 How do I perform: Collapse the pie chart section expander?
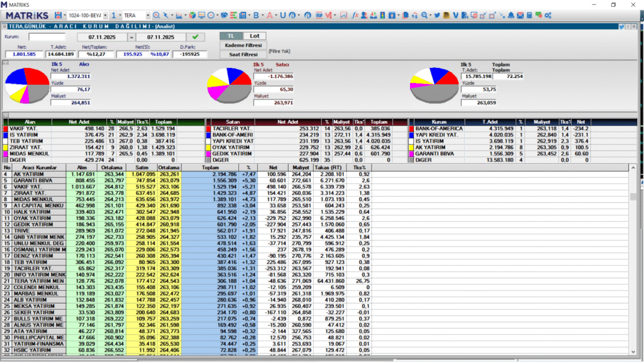pyautogui.click(x=6, y=63)
